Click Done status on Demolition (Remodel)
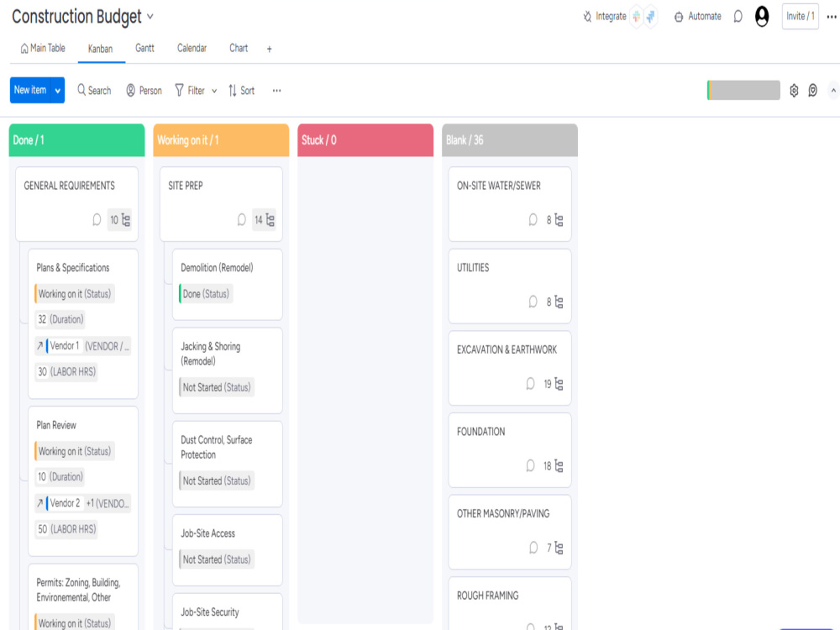840x630 pixels. tap(207, 293)
